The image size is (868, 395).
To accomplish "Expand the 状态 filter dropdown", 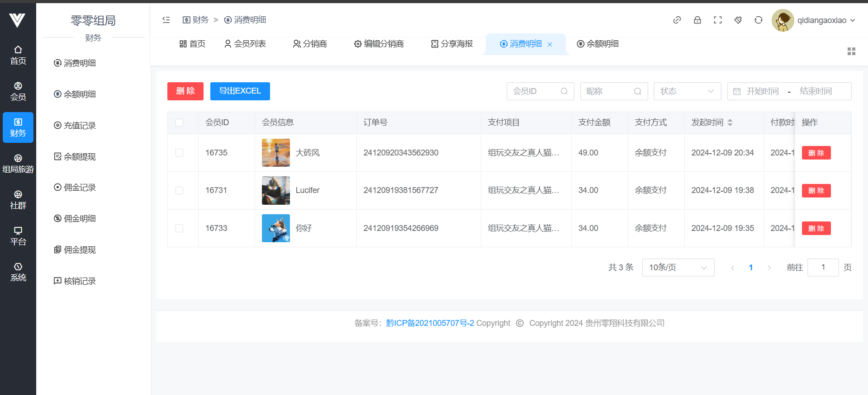I will pos(687,91).
